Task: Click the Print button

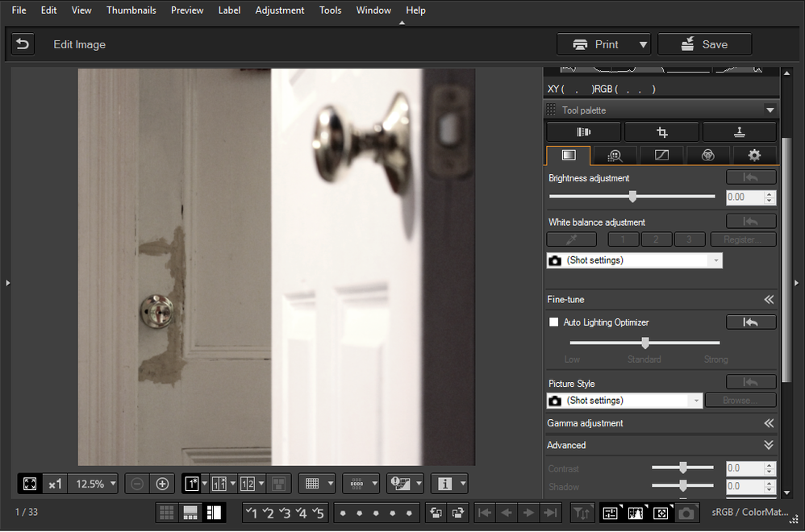Action: (x=596, y=44)
